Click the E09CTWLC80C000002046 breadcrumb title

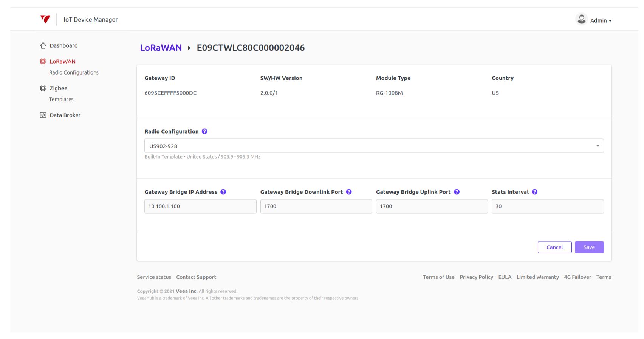[251, 48]
